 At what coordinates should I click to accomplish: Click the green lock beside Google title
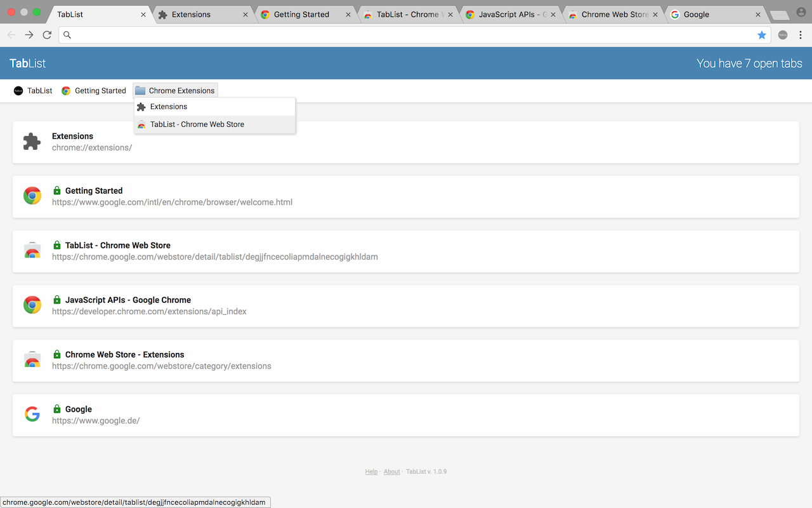(57, 409)
